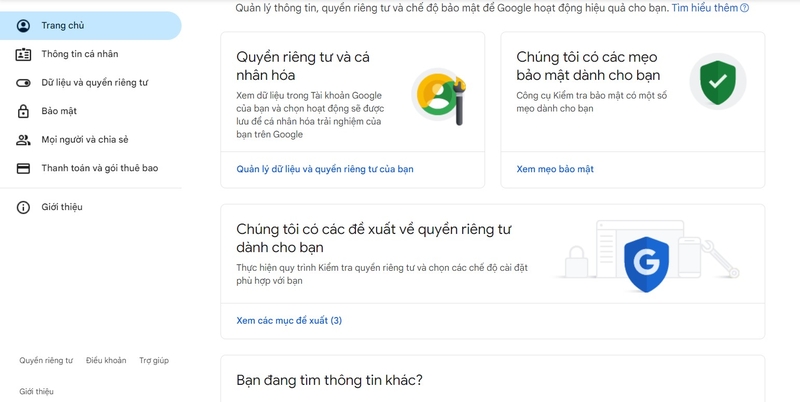The width and height of the screenshot is (800, 402).
Task: Open the Điều khoản footer link
Action: (x=106, y=361)
